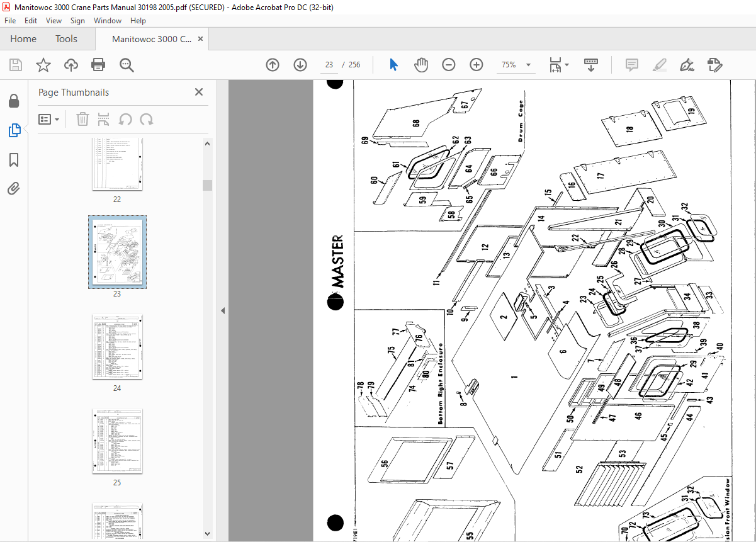The height and width of the screenshot is (542, 756).
Task: Select the highlighter pen tool
Action: [660, 65]
